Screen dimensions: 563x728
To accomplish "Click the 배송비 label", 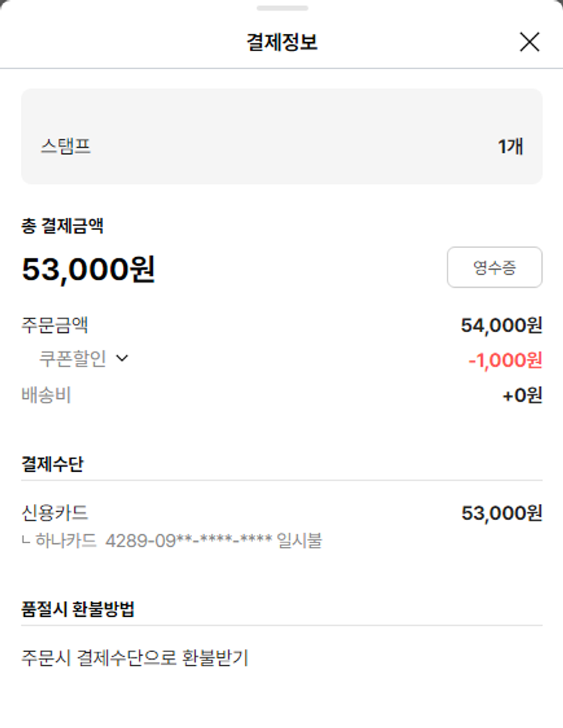I will pyautogui.click(x=47, y=395).
